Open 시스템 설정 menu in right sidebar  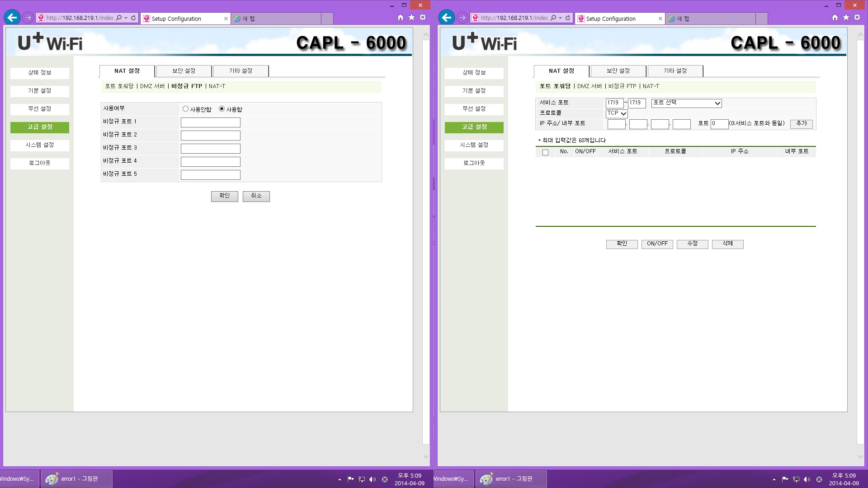click(x=474, y=145)
